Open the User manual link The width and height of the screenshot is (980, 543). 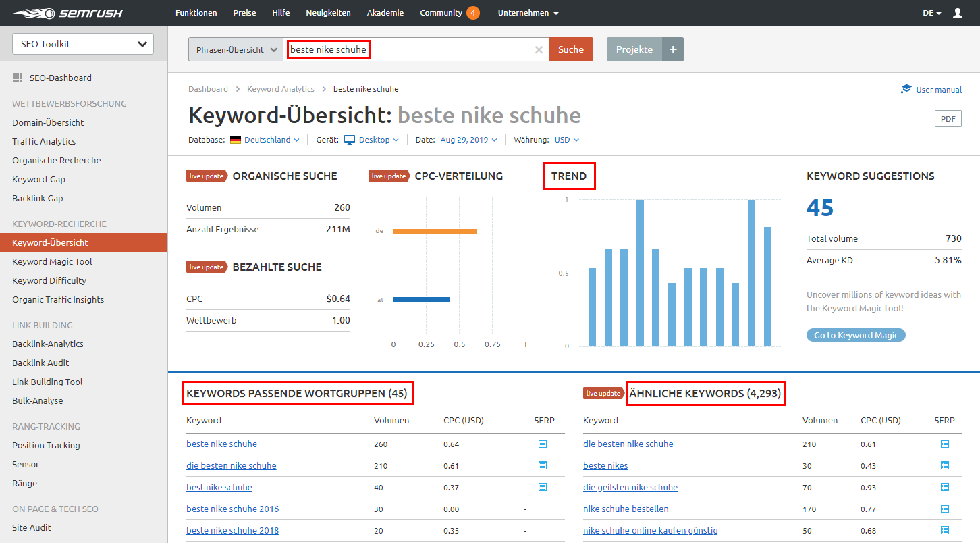tap(939, 89)
